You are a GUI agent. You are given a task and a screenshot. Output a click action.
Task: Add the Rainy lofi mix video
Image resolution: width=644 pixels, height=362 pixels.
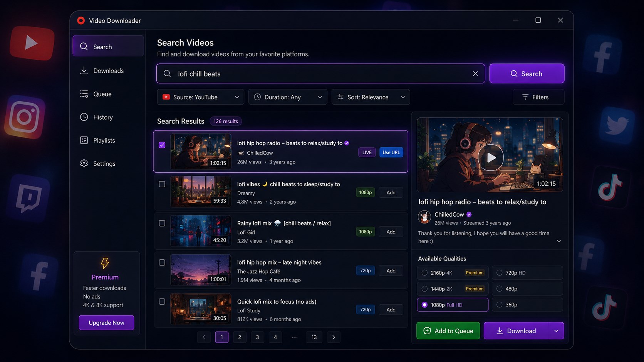coord(391,232)
